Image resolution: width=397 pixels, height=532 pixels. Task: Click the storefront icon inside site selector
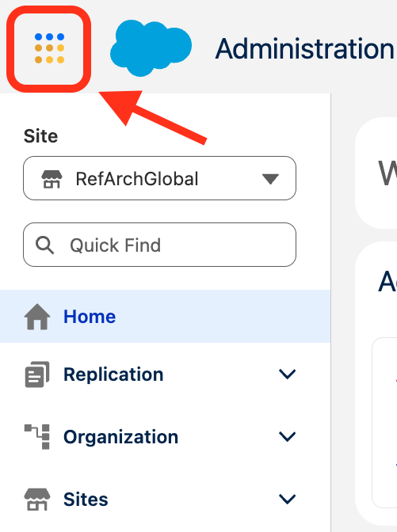coord(52,179)
